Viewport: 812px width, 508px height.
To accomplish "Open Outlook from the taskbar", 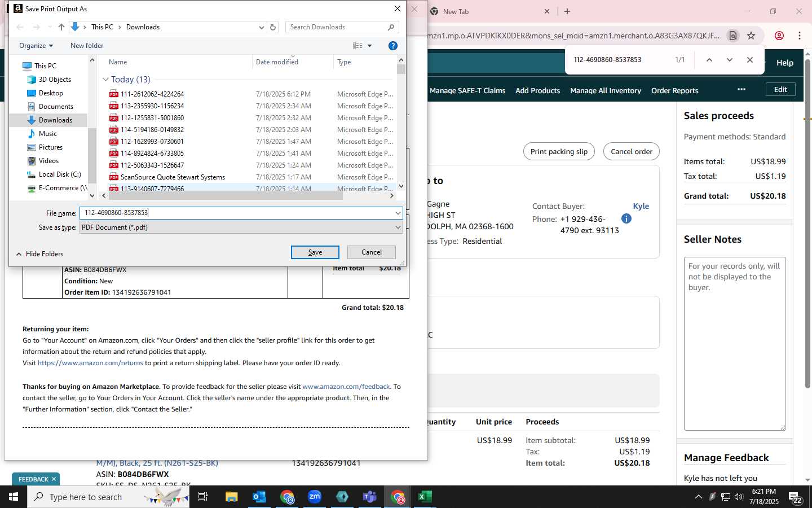I will pyautogui.click(x=259, y=497).
